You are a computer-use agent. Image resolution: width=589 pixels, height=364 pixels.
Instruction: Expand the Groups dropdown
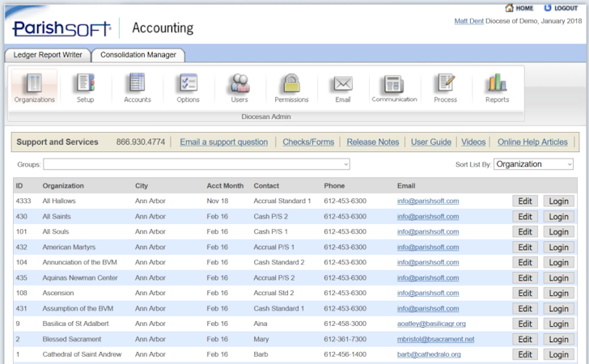(197, 164)
